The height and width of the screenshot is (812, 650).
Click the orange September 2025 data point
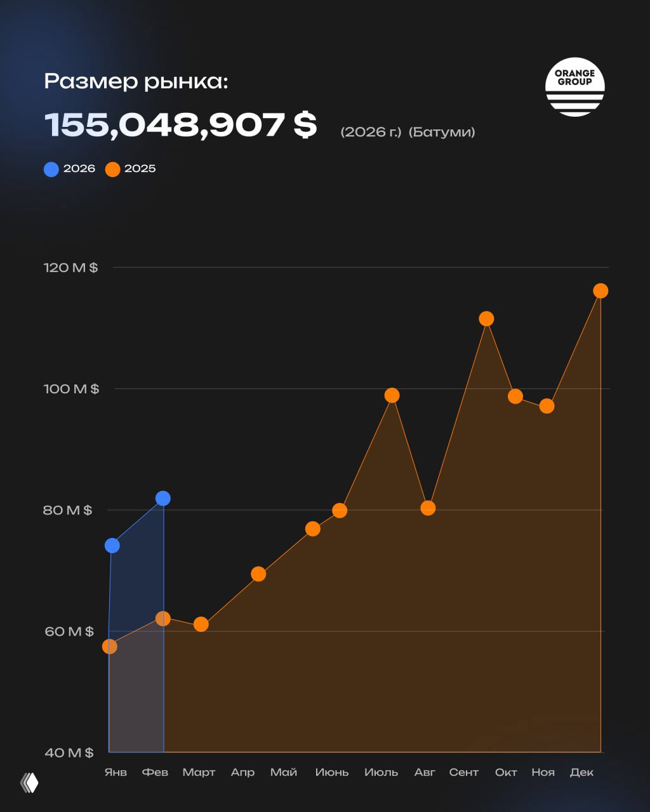pyautogui.click(x=486, y=318)
